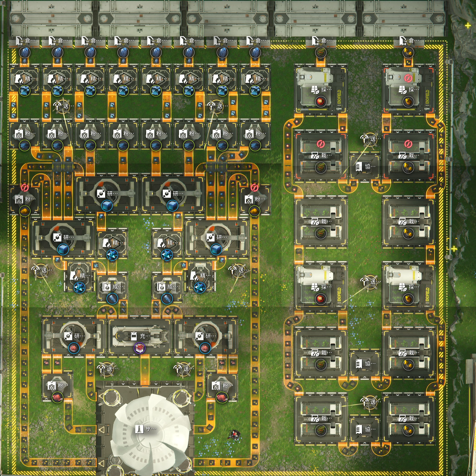The width and height of the screenshot is (476, 476).
Task: Click the pink item icon on bottom-left crusher
Action: (57, 397)
